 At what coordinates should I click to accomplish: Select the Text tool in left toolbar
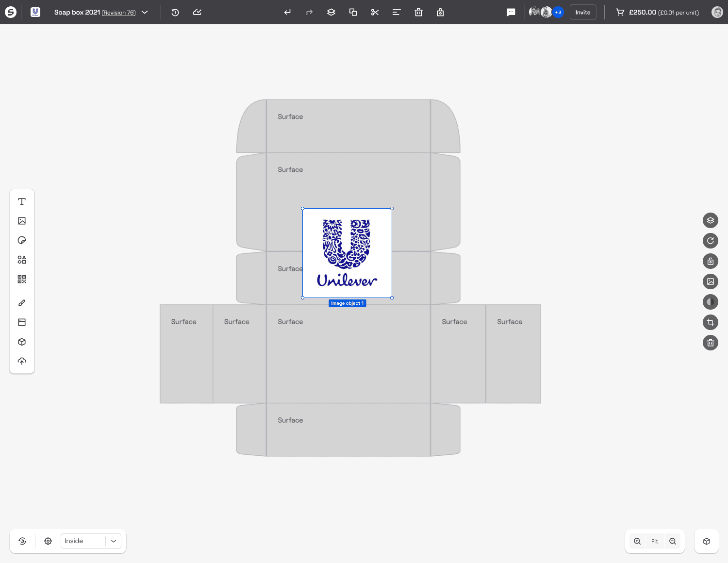22,201
